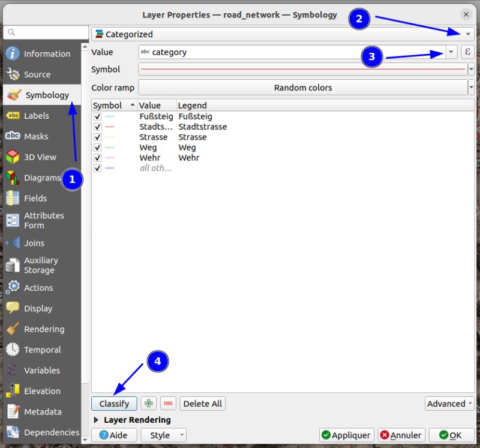Open the Color ramp dropdown
480x448 pixels.
pyautogui.click(x=471, y=88)
